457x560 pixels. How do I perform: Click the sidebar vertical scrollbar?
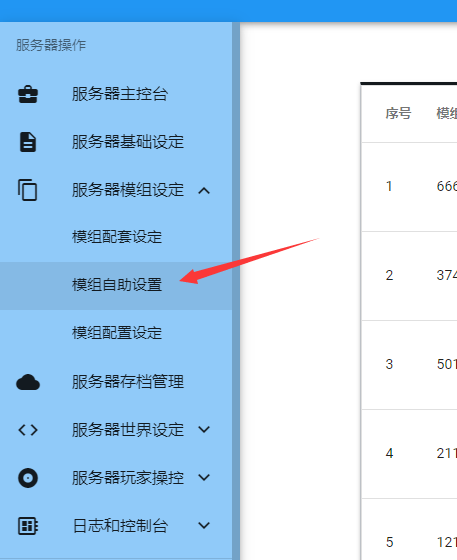[x=236, y=291]
